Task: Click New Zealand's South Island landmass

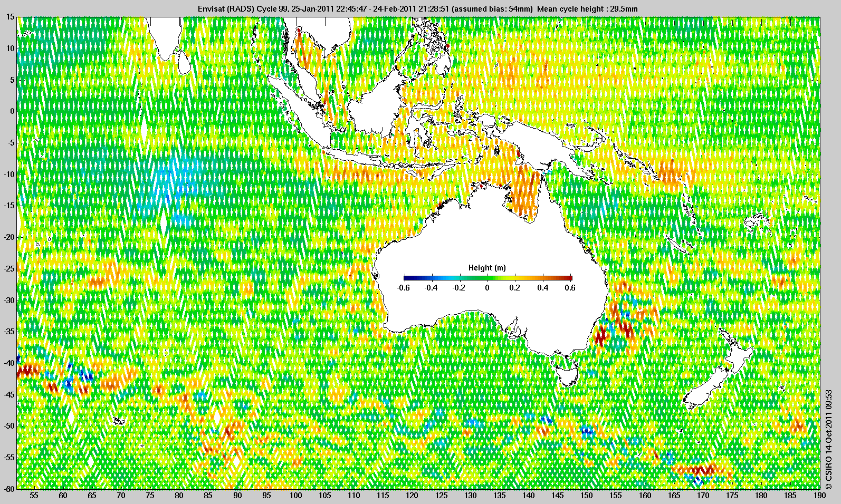Action: point(707,388)
